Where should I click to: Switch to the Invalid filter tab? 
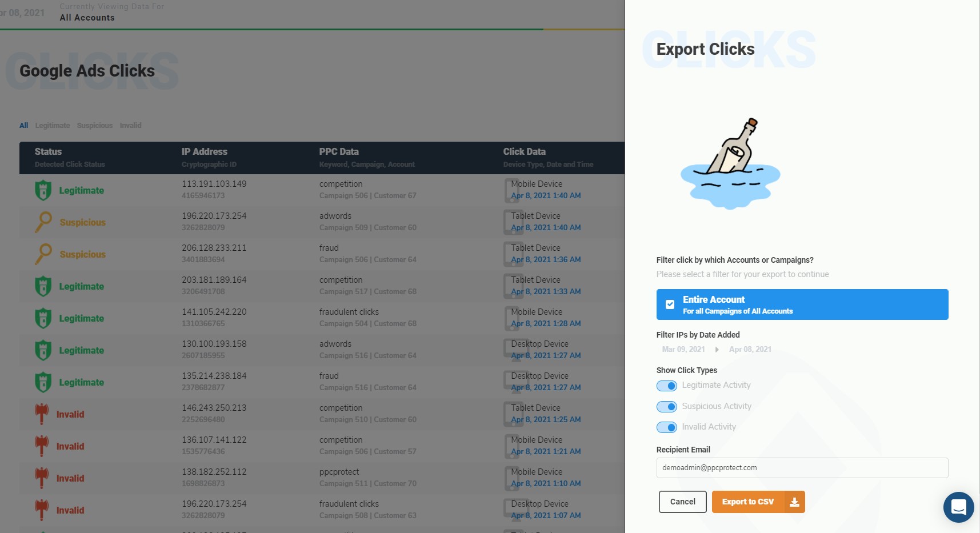[x=130, y=126]
